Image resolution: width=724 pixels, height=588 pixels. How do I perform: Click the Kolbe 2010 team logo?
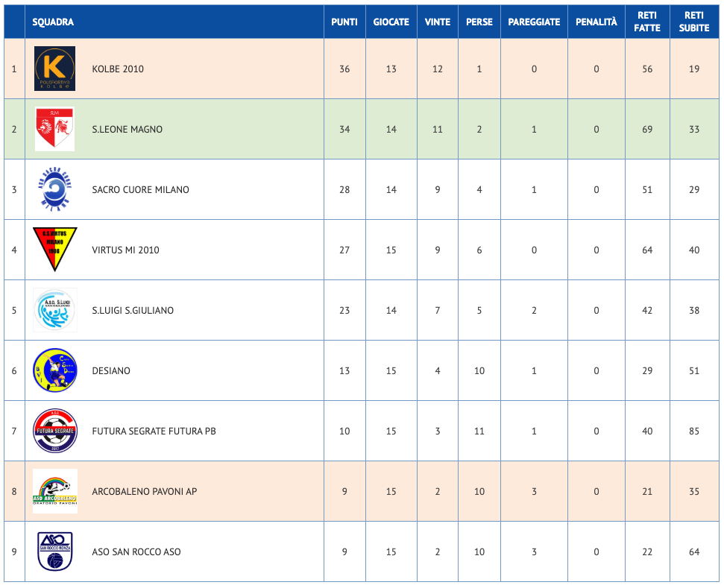click(x=55, y=69)
